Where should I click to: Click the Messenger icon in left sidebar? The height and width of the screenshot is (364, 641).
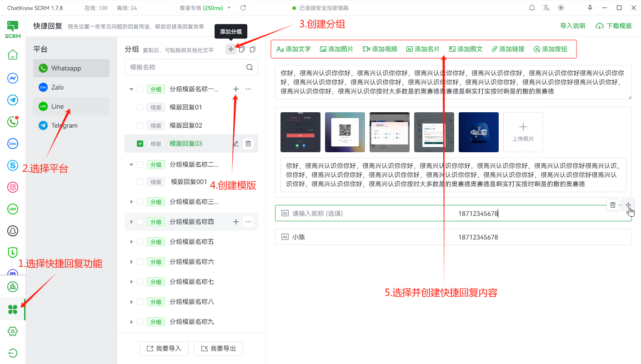pos(13,78)
